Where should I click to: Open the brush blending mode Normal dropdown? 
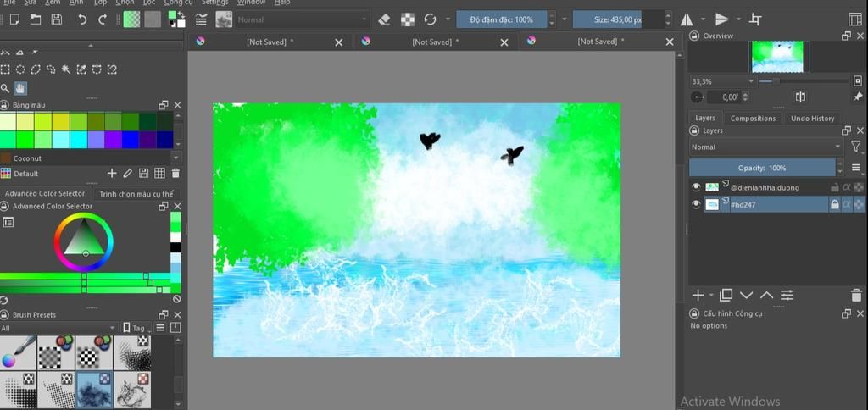pos(303,20)
